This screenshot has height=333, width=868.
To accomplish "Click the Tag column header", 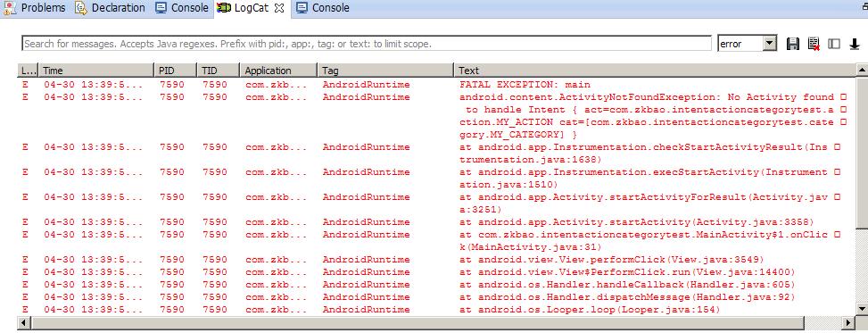I will click(x=386, y=71).
